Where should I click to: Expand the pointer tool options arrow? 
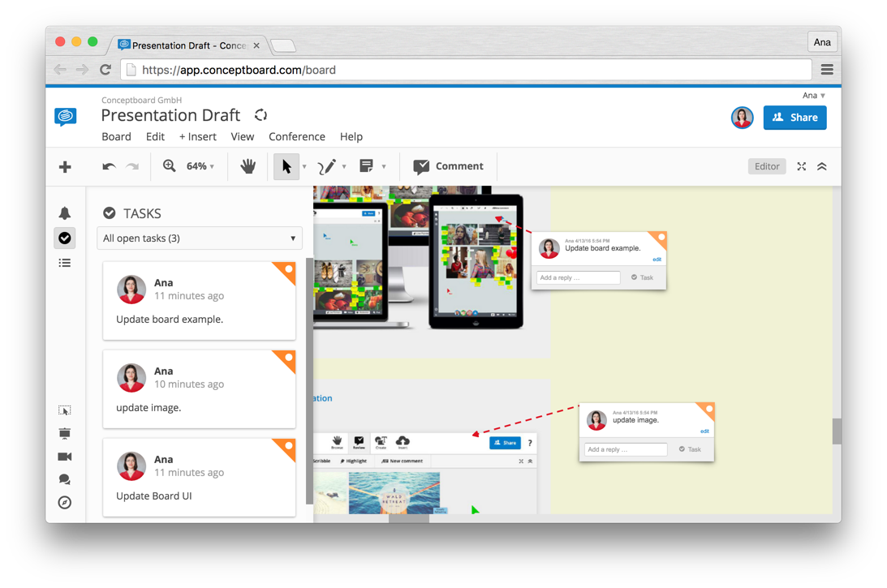[304, 167]
